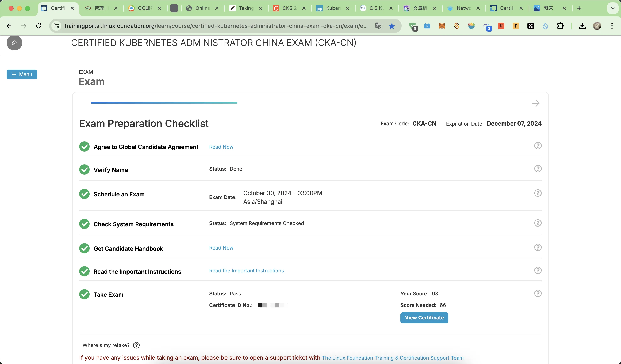
Task: Open help icon for Verify Name
Action: (538, 169)
